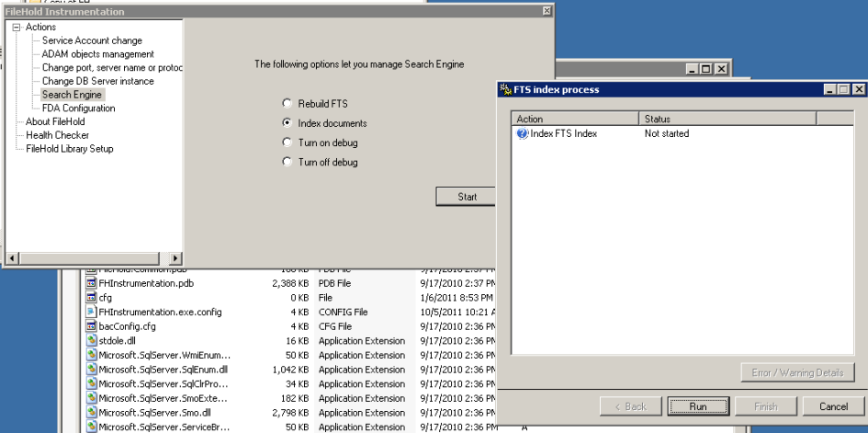
Task: Select FHInstrumentation.pdb file name
Action: [146, 283]
